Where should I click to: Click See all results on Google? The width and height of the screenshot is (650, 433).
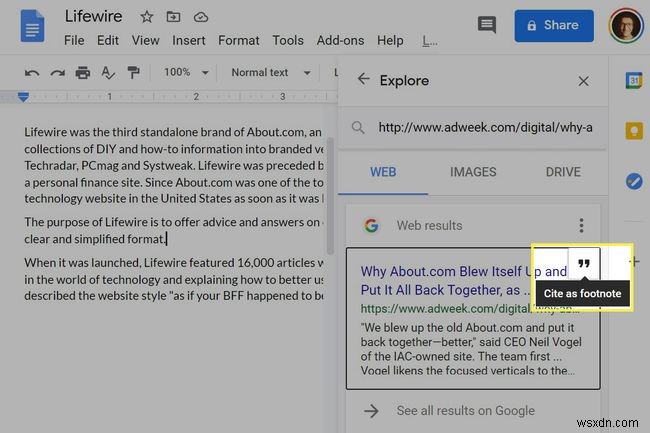tap(466, 411)
